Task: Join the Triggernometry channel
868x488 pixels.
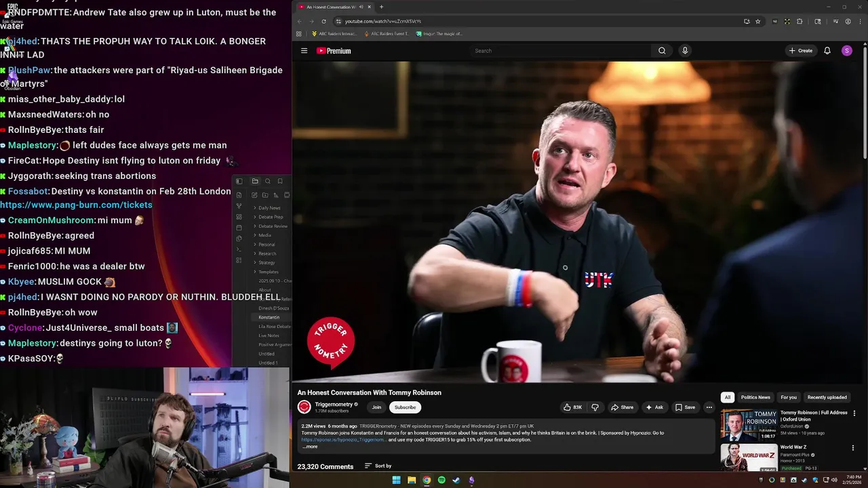Action: coord(376,407)
